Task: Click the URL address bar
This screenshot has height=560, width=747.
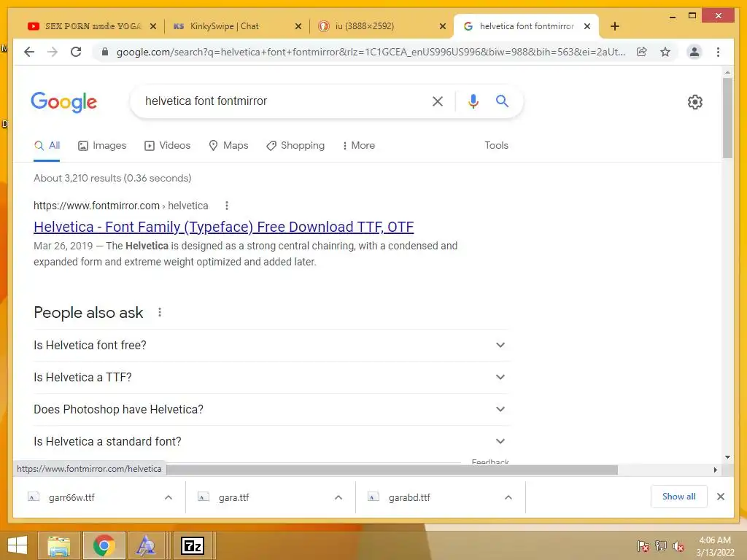Action: tap(371, 52)
